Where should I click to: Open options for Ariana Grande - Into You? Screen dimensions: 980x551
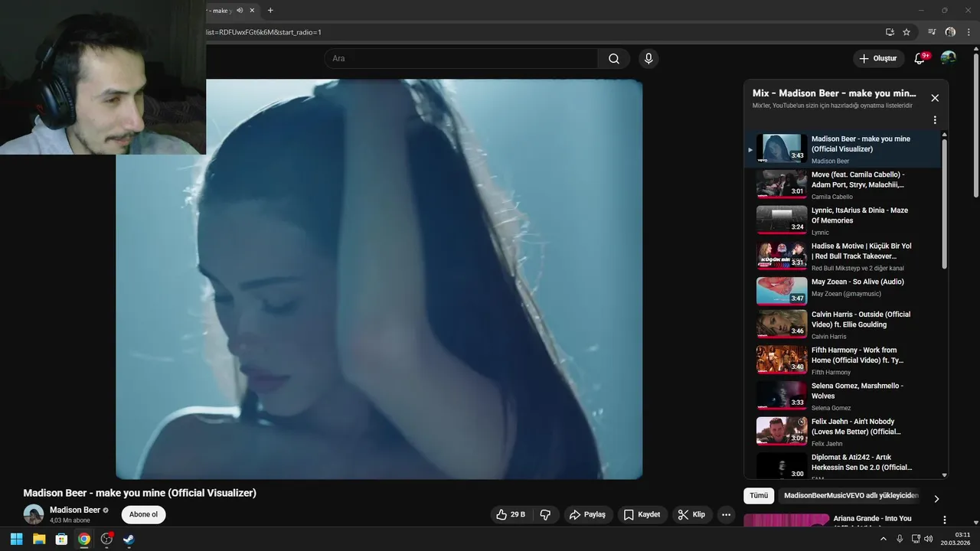[x=945, y=520]
